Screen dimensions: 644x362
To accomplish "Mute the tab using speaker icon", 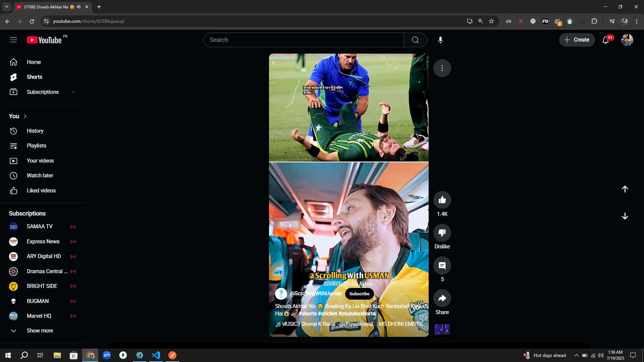I will pos(78,7).
